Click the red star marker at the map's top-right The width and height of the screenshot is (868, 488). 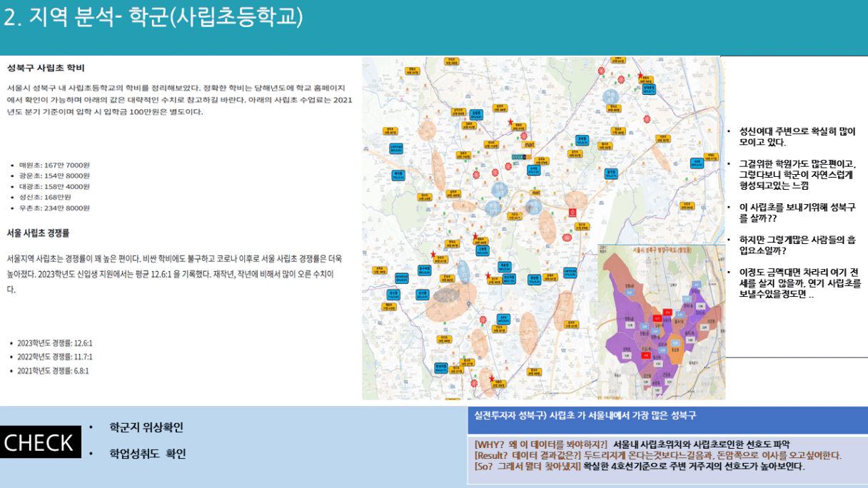(x=640, y=76)
